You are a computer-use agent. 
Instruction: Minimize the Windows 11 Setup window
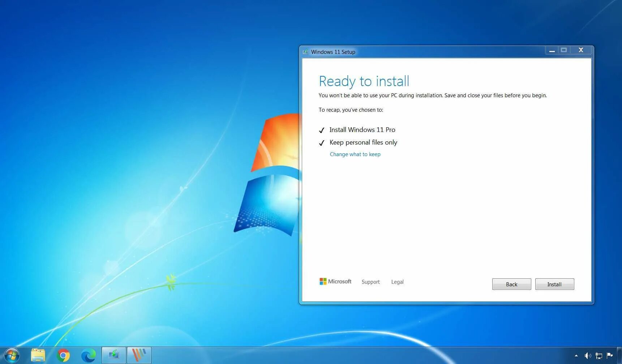click(x=552, y=50)
